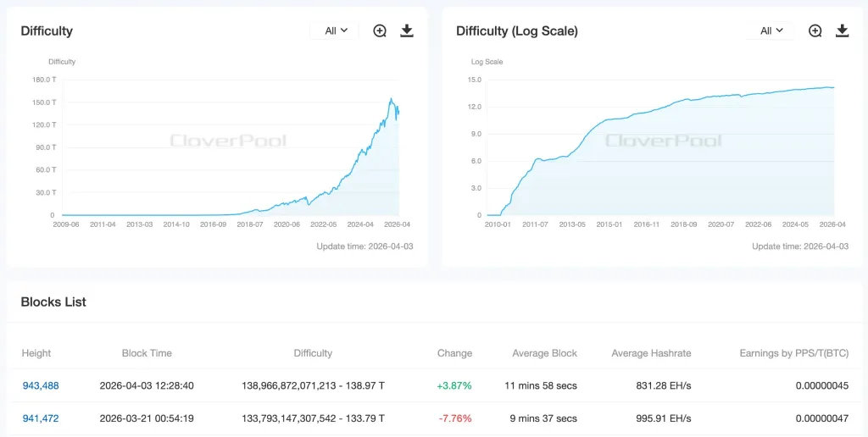Screen dimensions: 868x437
Task: Select block time 2026-04-03 12:28:40
Action: pyautogui.click(x=147, y=385)
